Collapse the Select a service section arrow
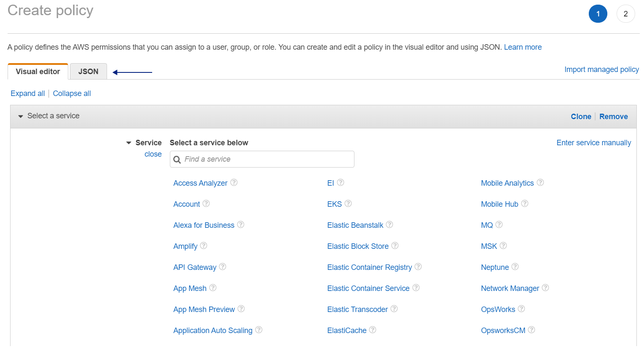Screen dimensions: 644x352 (x=20, y=116)
